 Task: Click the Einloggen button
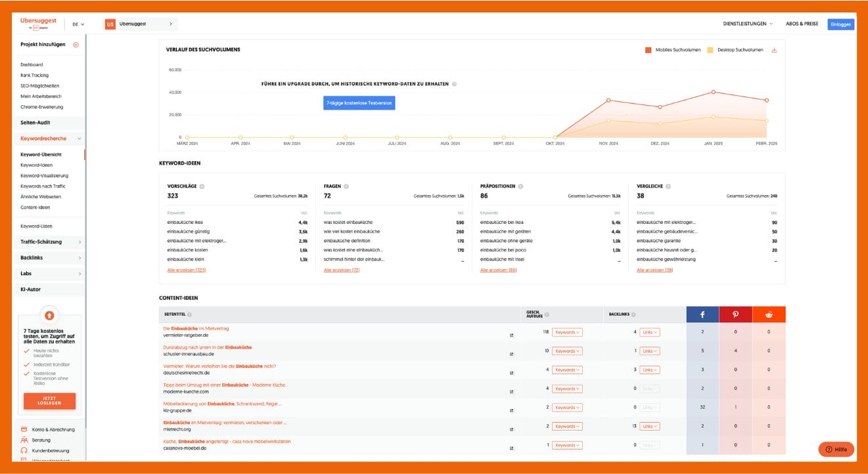tap(840, 24)
